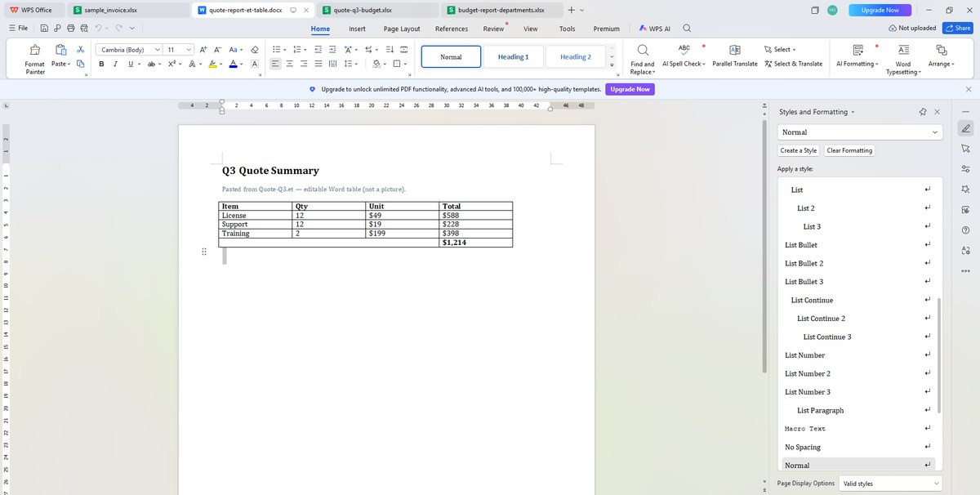980x495 pixels.
Task: Toggle left alignment button
Action: coord(275,64)
